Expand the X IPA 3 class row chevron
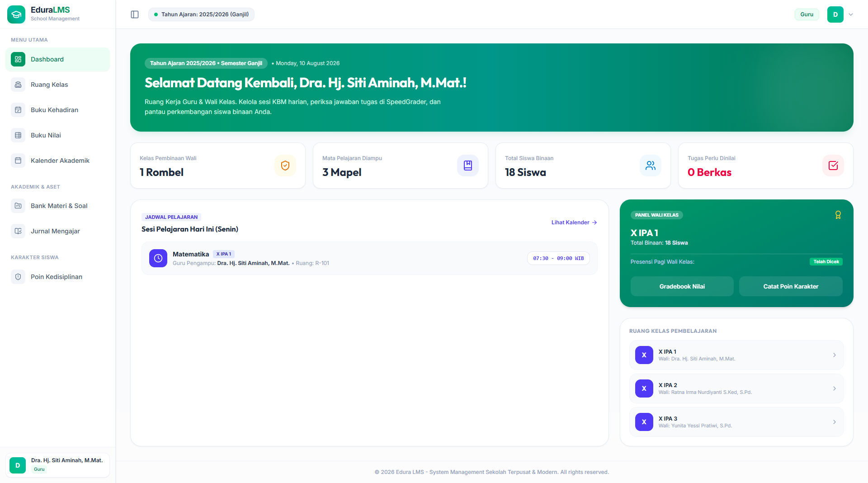Viewport: 868px width, 483px height. (835, 422)
